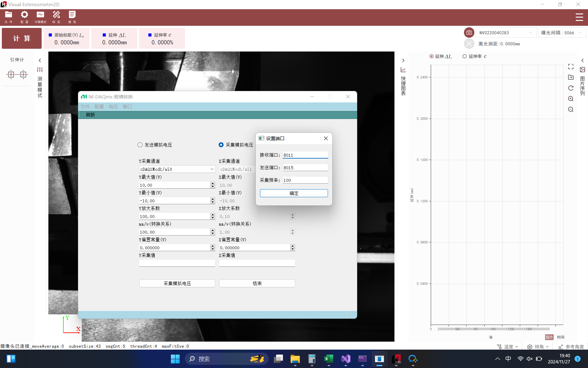Switch chart to 延伸率 e mode
This screenshot has width=588, height=368.
pyautogui.click(x=465, y=56)
